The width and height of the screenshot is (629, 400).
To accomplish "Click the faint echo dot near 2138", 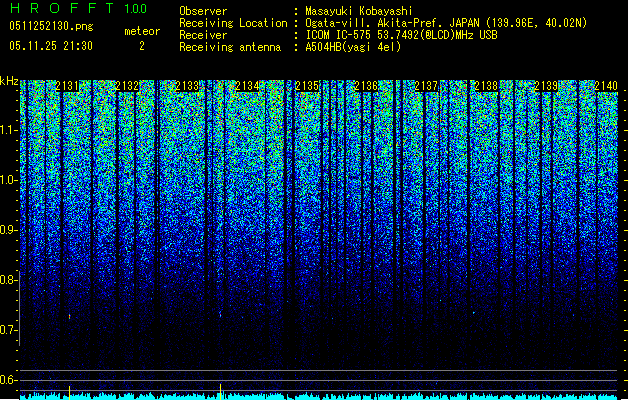I will point(473,313).
